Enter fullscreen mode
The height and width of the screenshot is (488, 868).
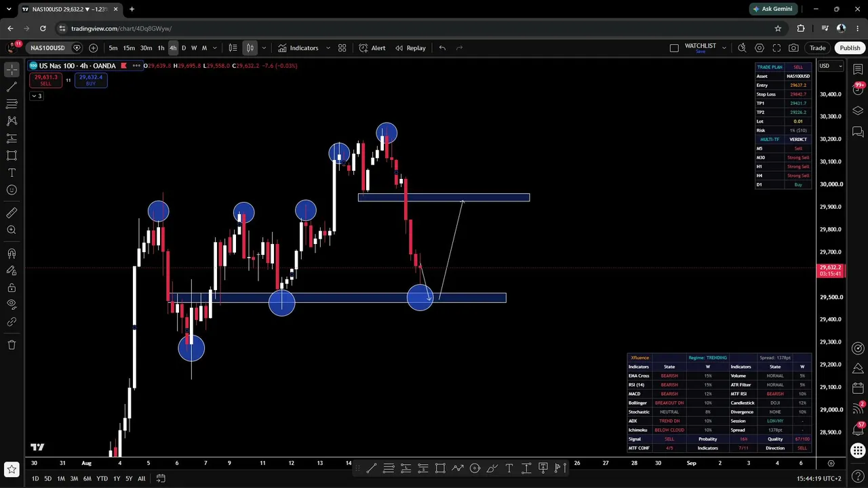pos(776,48)
